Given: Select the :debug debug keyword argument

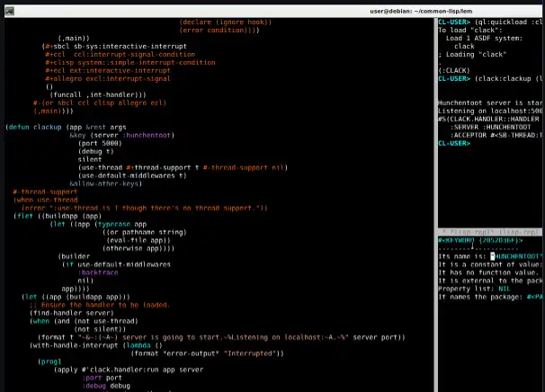Looking at the screenshot, I should 106,386.
